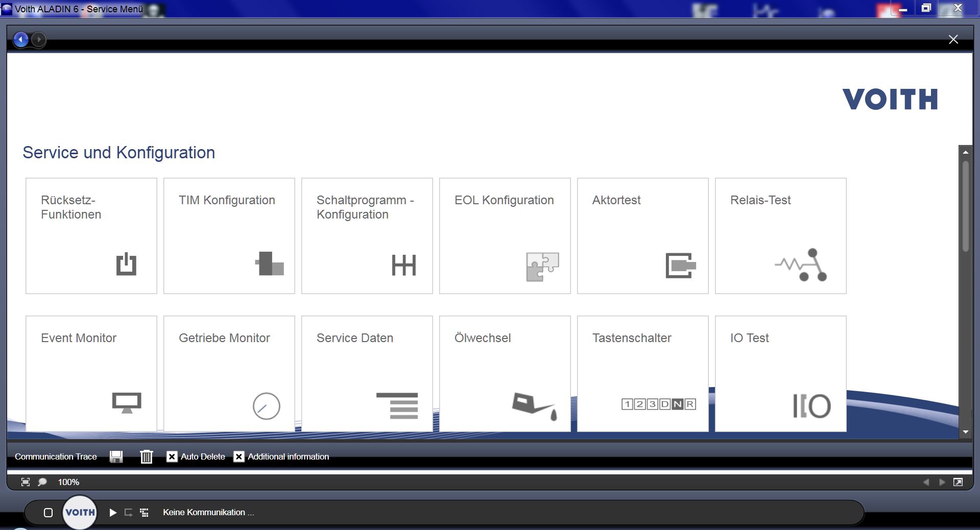
Task: Click the Relais-Test relay icon
Action: point(801,264)
